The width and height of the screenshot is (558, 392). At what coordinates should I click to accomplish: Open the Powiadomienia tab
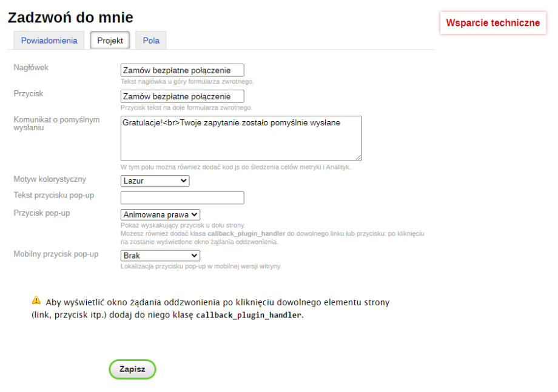pyautogui.click(x=49, y=41)
